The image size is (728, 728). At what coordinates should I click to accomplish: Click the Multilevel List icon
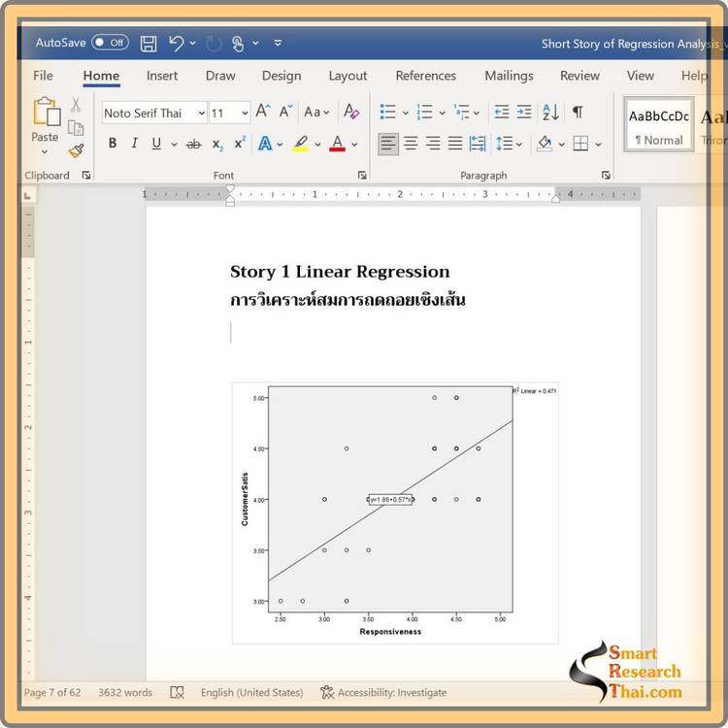click(x=461, y=112)
